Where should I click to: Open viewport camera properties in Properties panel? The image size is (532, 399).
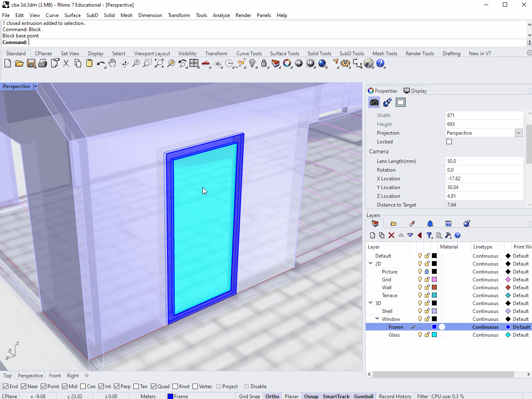[374, 102]
